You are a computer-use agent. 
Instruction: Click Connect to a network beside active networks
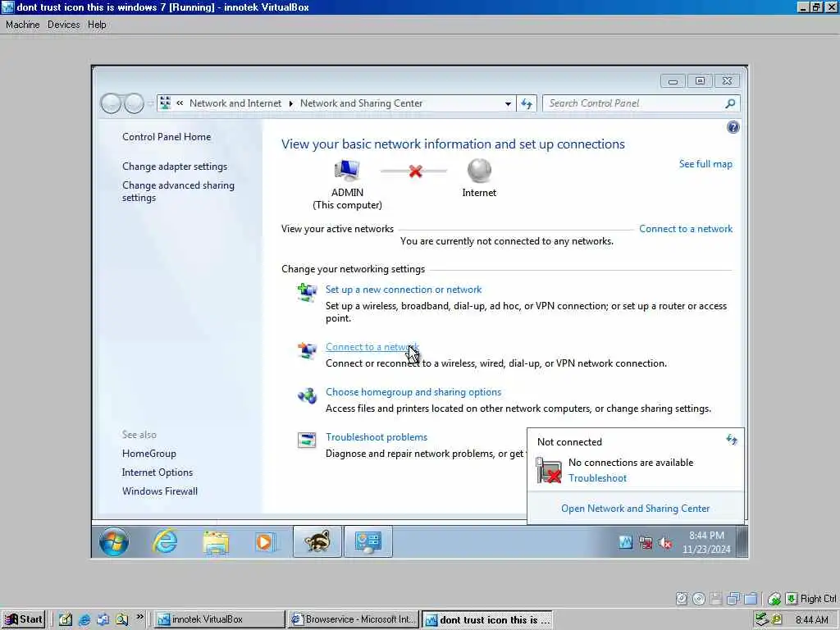point(686,229)
